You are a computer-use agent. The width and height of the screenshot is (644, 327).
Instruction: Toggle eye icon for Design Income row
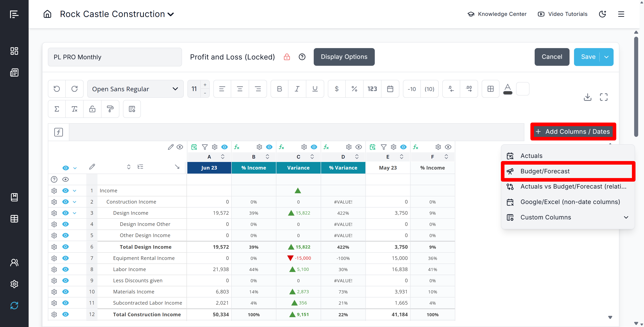point(66,213)
